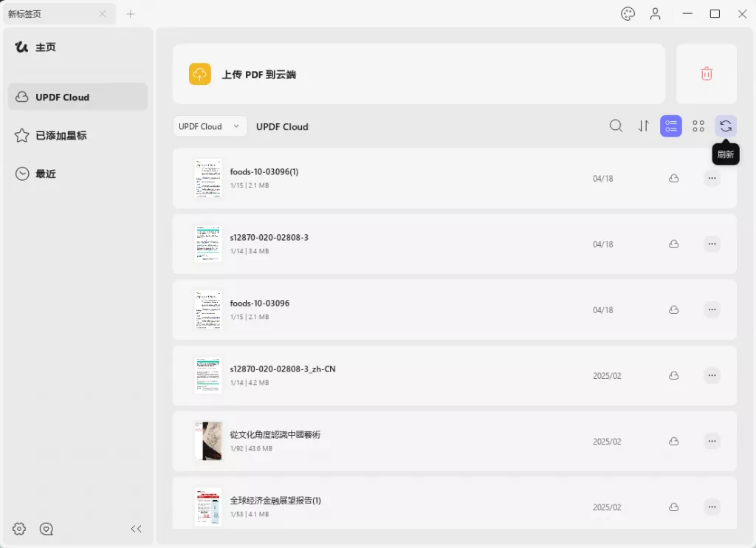The width and height of the screenshot is (756, 548).
Task: Select the 最近 sidebar item
Action: [x=46, y=174]
